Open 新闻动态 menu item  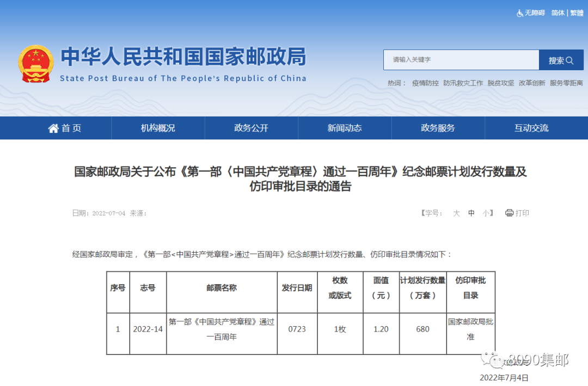pos(345,128)
